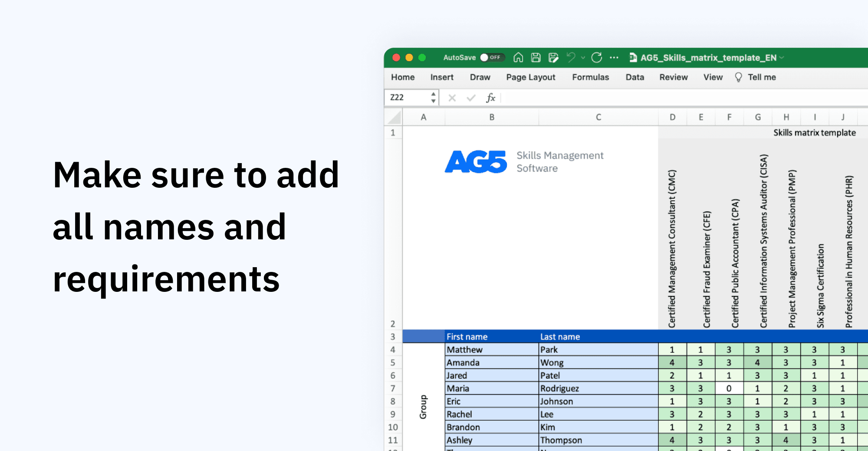
Task: Open the filename dropdown beside AG5_Skills_matrix_template_EN
Action: tap(783, 57)
